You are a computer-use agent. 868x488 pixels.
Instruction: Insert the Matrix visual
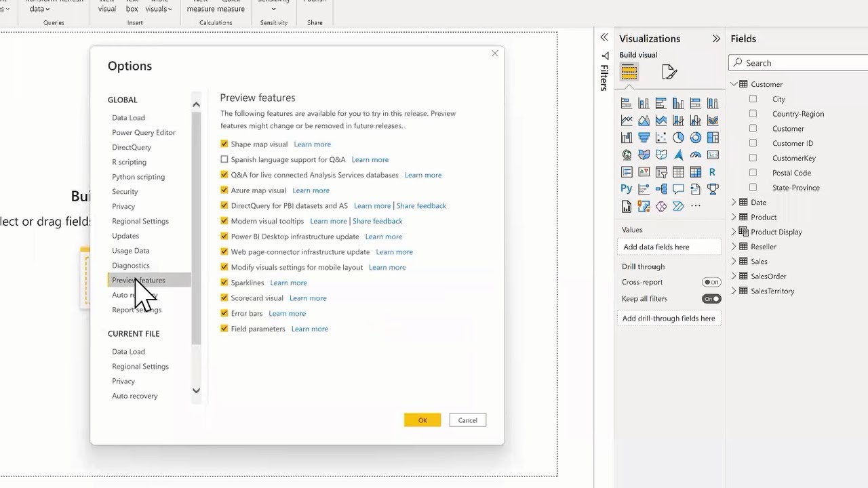(696, 172)
